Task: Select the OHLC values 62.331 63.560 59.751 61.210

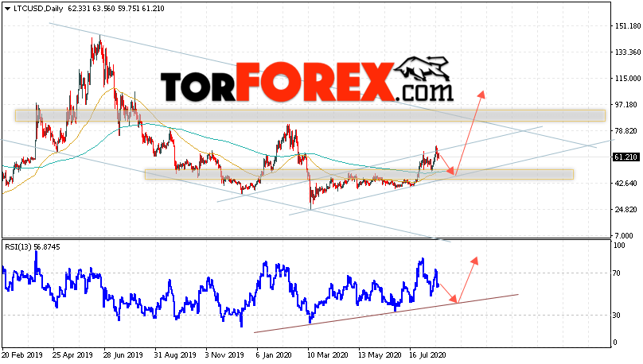Action: [x=116, y=9]
